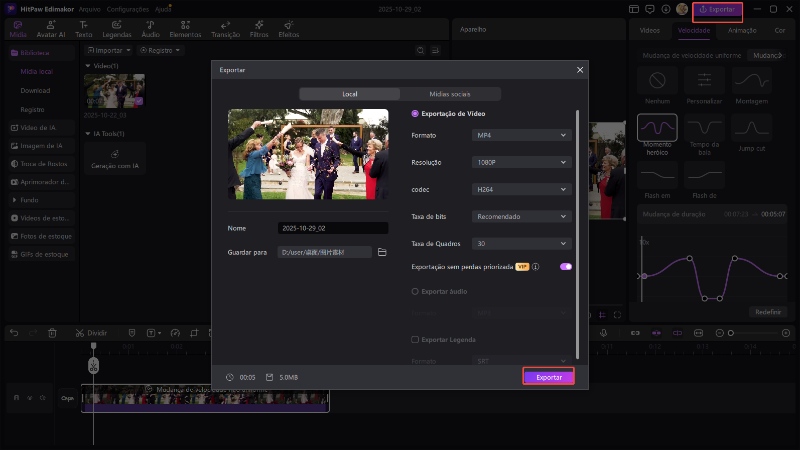
Task: Click the folder icon beside save path
Action: click(382, 253)
